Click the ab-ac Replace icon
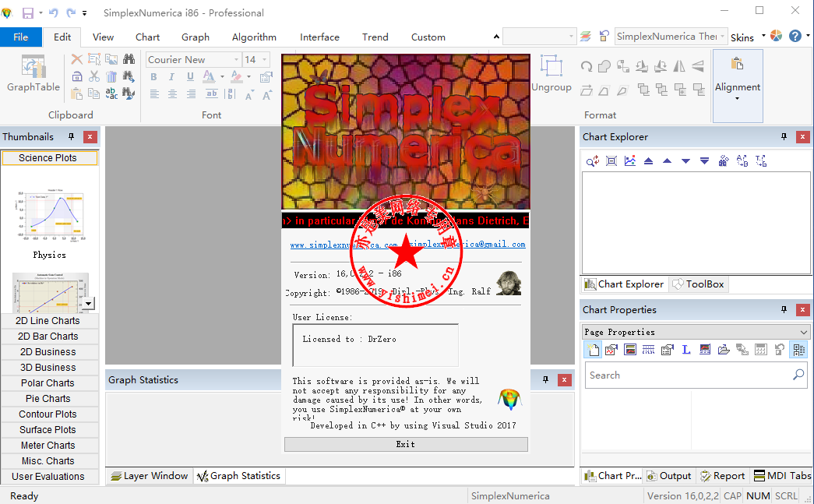This screenshot has height=504, width=814. pos(111,93)
